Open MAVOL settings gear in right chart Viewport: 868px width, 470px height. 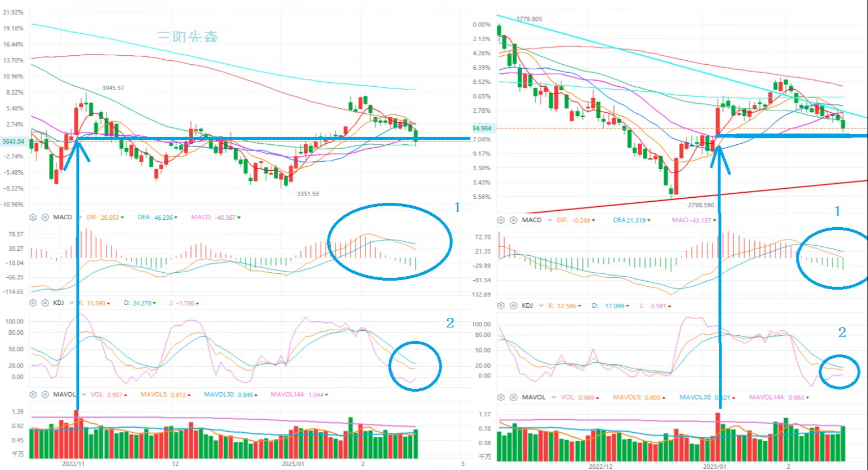(502, 397)
